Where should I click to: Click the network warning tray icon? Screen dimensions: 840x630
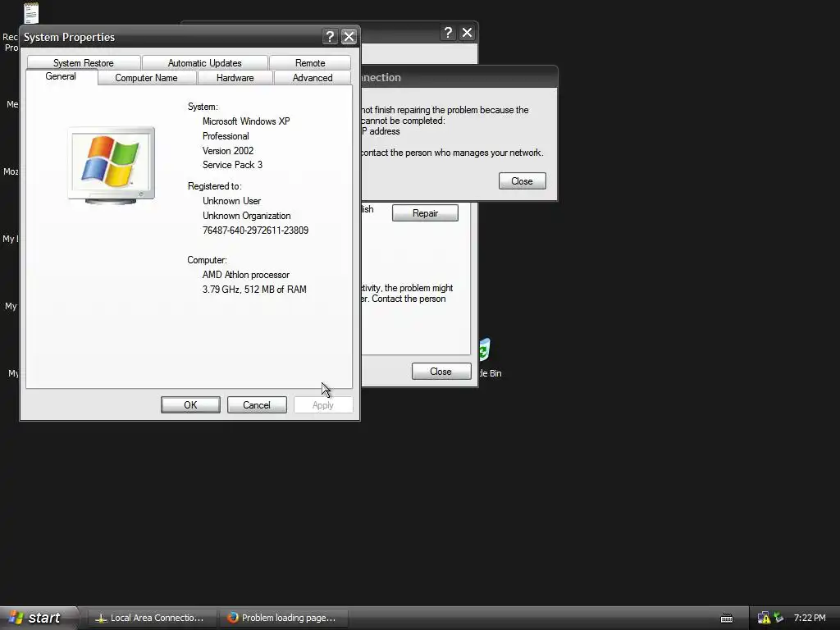pos(764,619)
